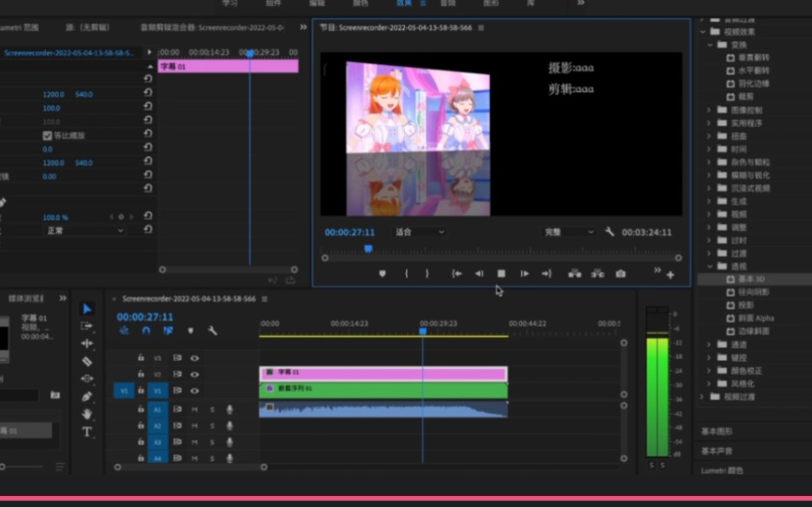This screenshot has width=812, height=507.
Task: Open the 图形 menu
Action: click(491, 3)
